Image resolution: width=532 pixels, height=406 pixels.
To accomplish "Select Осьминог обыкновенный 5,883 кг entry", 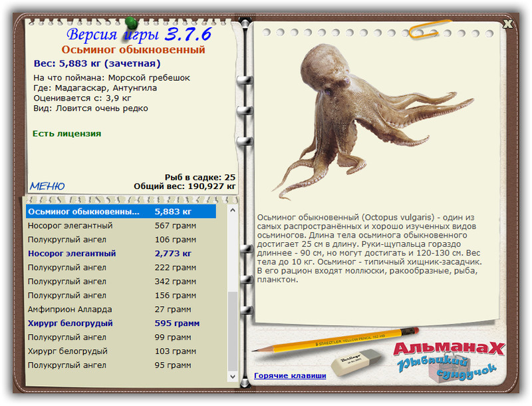I will point(121,212).
